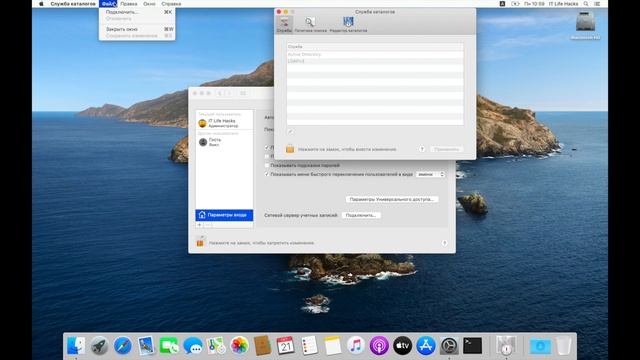The image size is (640, 360).
Task: Open System Preferences from the dock
Action: [x=449, y=346]
